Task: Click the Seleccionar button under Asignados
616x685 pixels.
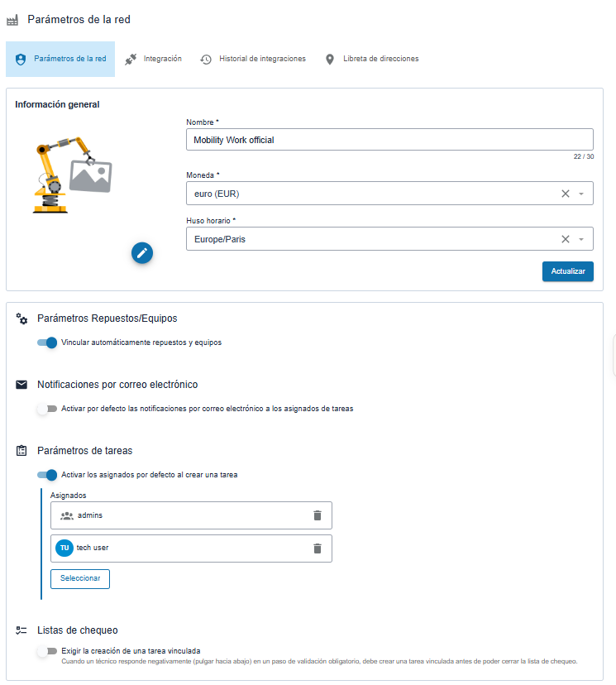Action: coord(80,578)
